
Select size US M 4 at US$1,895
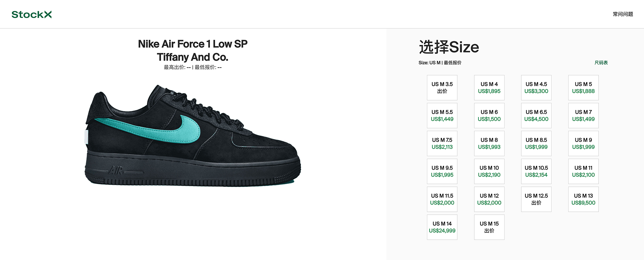pyautogui.click(x=489, y=88)
